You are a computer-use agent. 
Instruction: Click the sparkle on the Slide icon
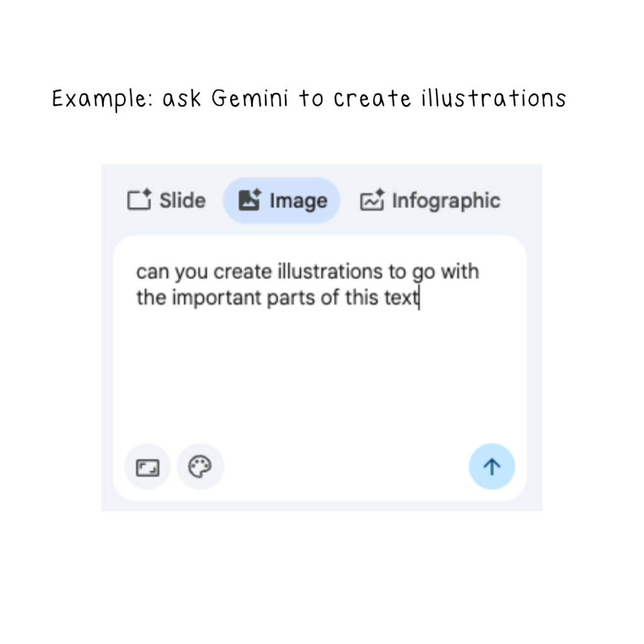click(146, 192)
